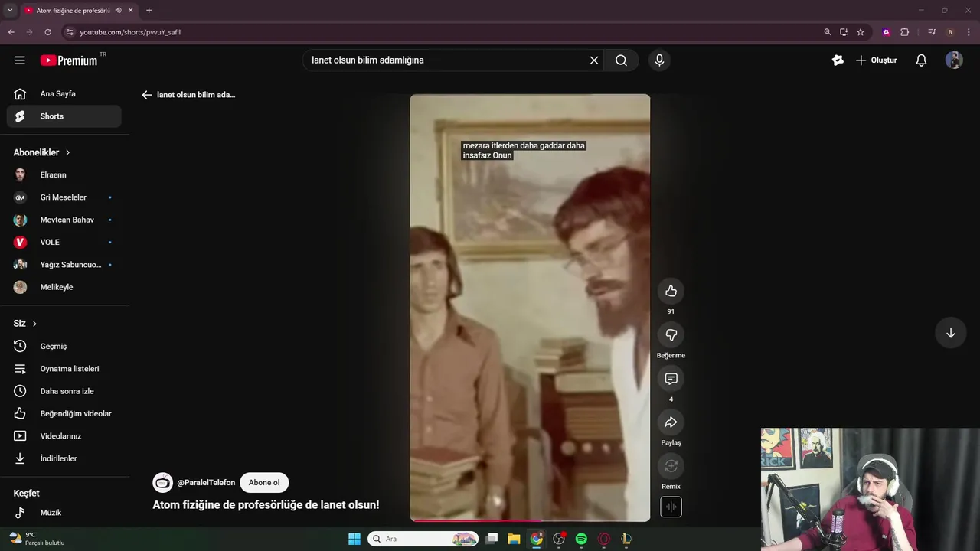Bookmark this page with the star
Viewport: 980px width, 551px height.
coord(861,32)
